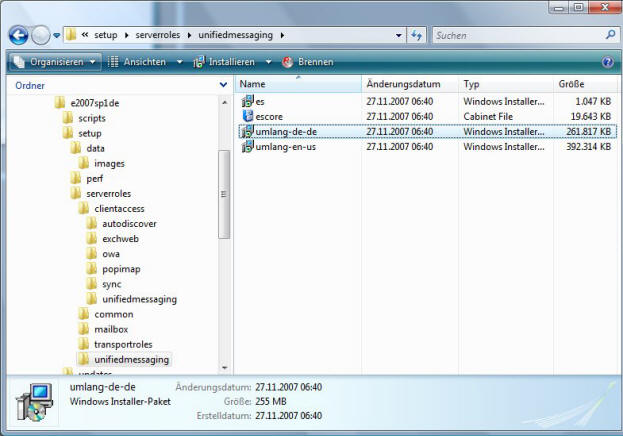Select the scripts folder in tree
This screenshot has height=436, width=623.
click(92, 118)
